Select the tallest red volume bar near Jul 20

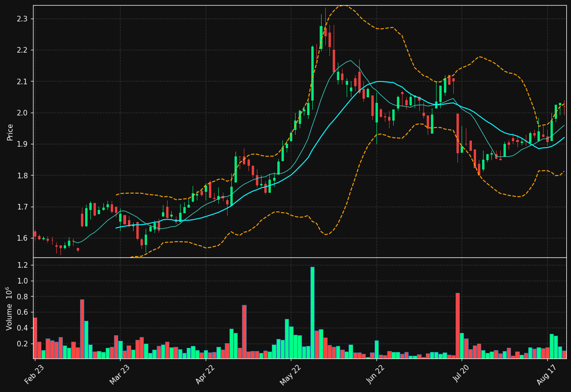[457, 325]
